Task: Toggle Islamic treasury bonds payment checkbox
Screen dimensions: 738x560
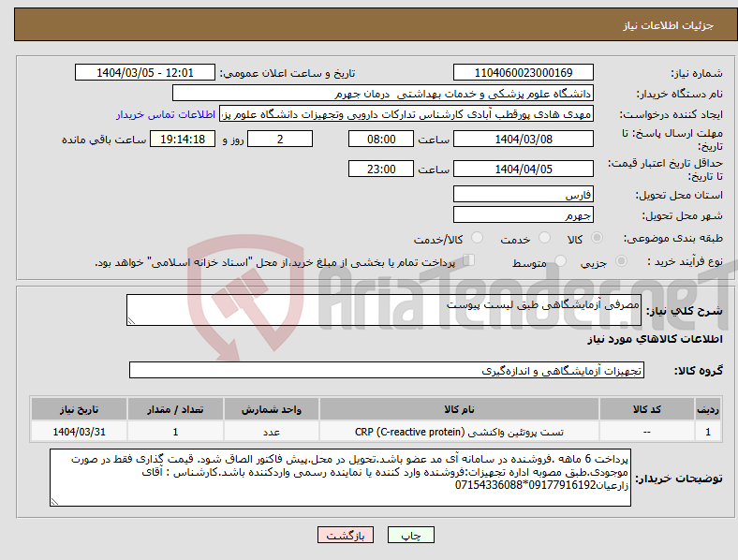Action: pyautogui.click(x=469, y=260)
